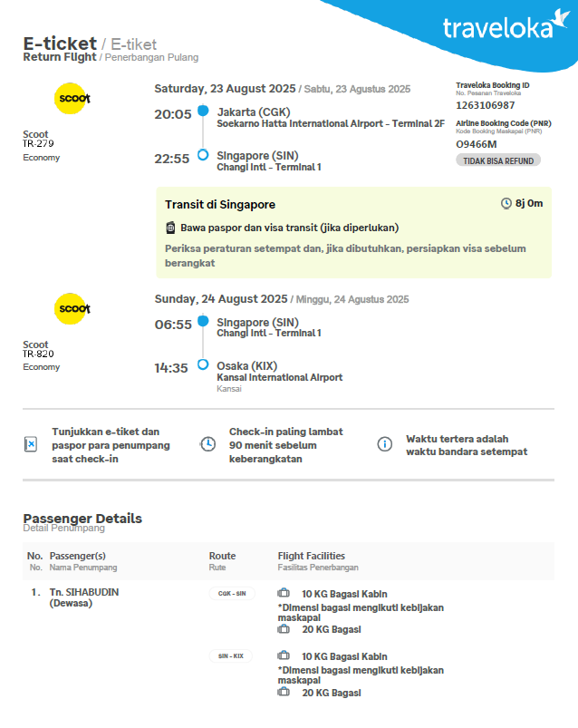The image size is (578, 728).
Task: Click the info icon beside Waktu tertera
Action: pos(385,444)
